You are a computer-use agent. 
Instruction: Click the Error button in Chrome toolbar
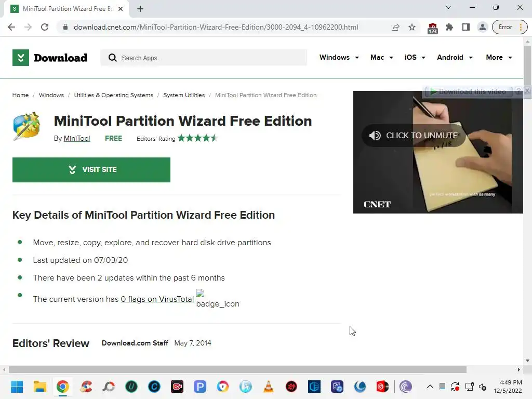510,27
